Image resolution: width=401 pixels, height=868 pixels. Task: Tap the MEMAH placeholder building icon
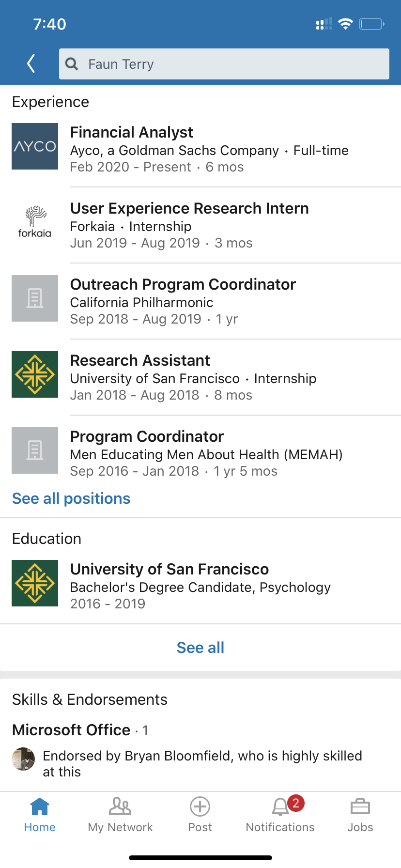35,450
